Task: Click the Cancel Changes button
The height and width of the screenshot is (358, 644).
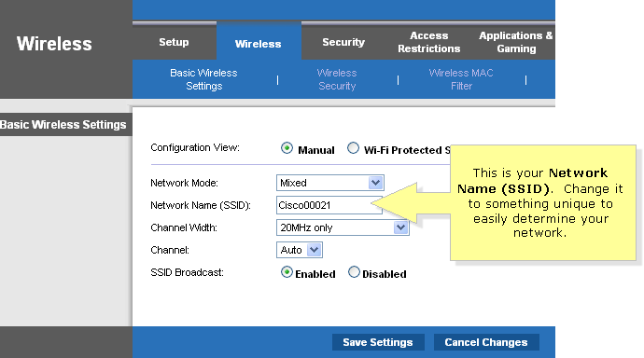Action: pos(486,342)
